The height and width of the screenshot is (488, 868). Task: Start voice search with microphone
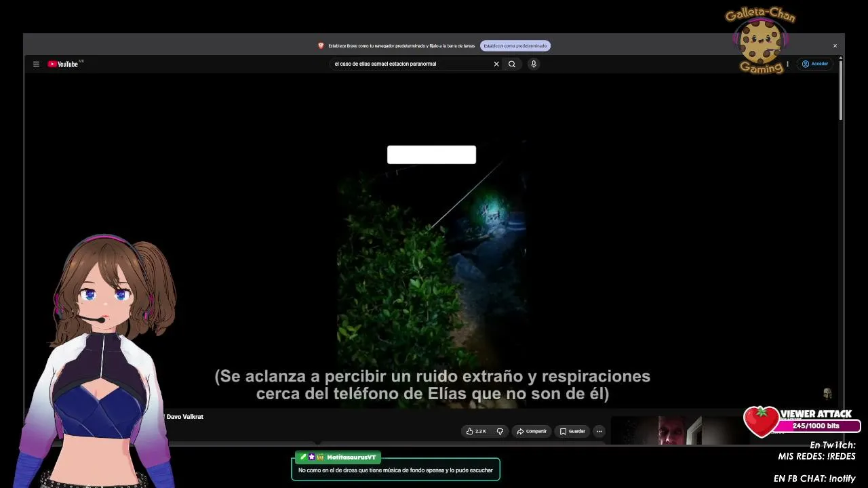coord(534,64)
